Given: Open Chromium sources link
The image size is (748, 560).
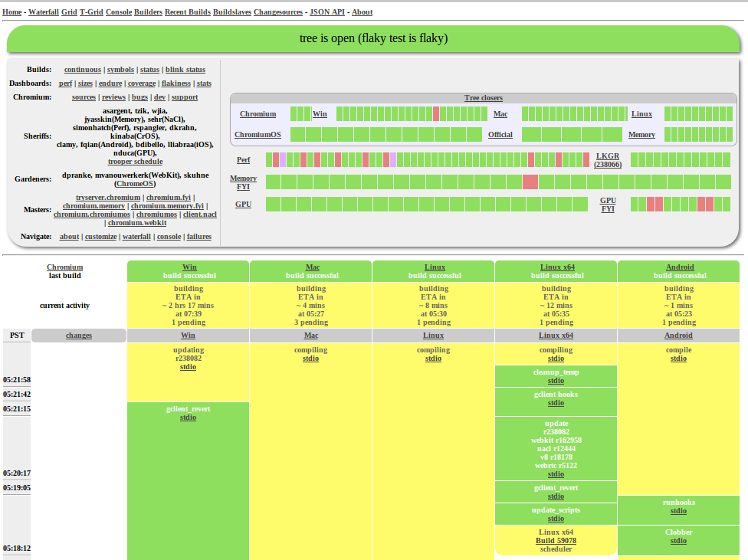Looking at the screenshot, I should coord(84,97).
